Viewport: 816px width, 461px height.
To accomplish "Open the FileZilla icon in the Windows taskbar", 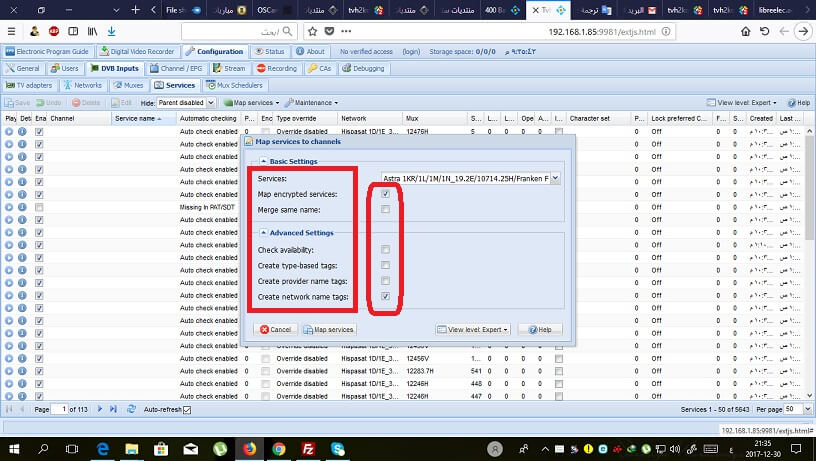I will tap(311, 449).
